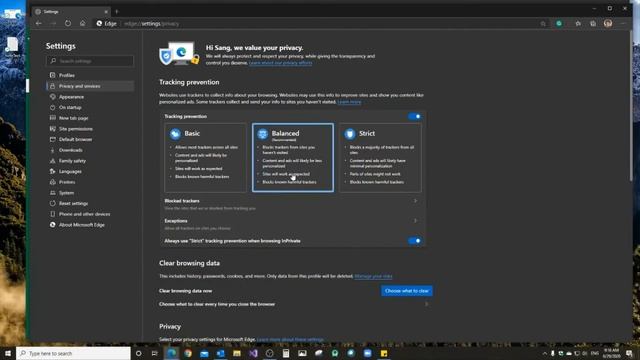Click the Type here to search box
Viewport: 640px width, 360px height.
tap(73, 353)
